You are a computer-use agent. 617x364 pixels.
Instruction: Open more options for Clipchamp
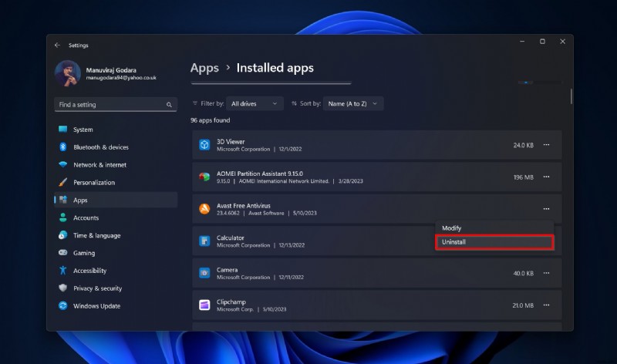point(546,305)
